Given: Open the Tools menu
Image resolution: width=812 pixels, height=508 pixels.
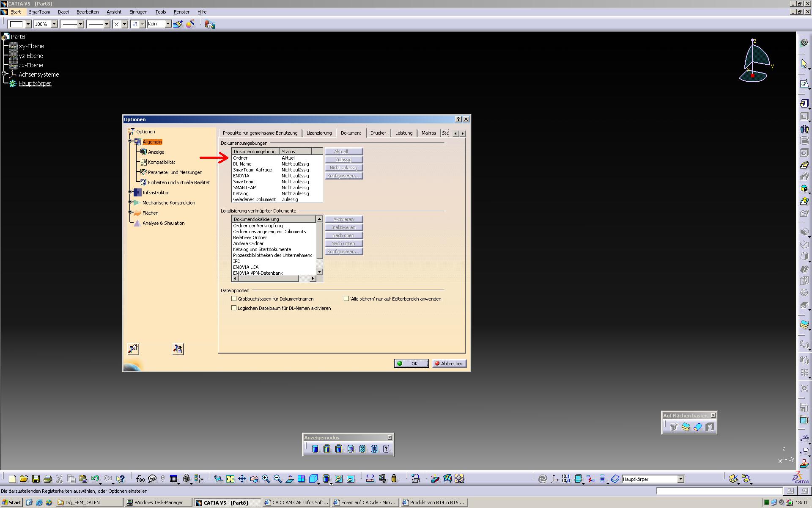Looking at the screenshot, I should 160,12.
